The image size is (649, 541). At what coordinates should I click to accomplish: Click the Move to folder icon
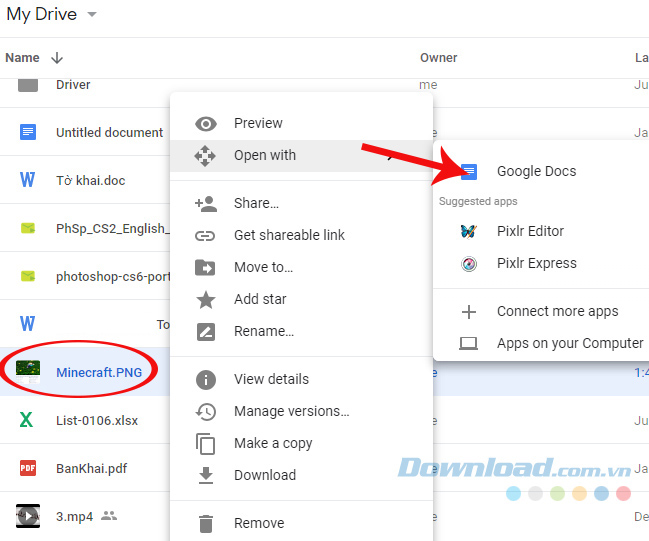(x=205, y=268)
